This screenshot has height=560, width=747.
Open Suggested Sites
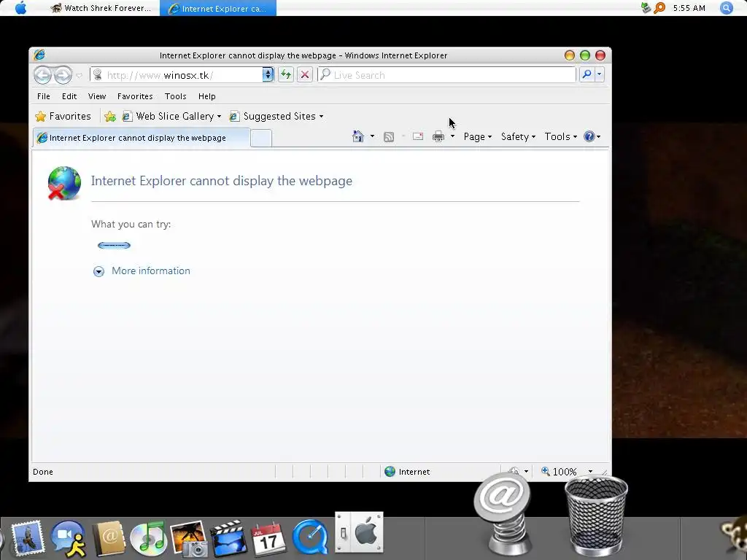pyautogui.click(x=276, y=116)
